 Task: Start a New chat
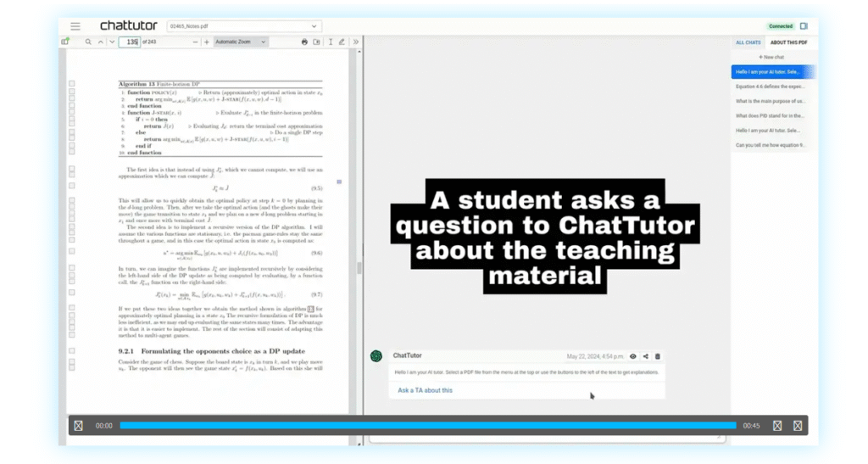[771, 57]
